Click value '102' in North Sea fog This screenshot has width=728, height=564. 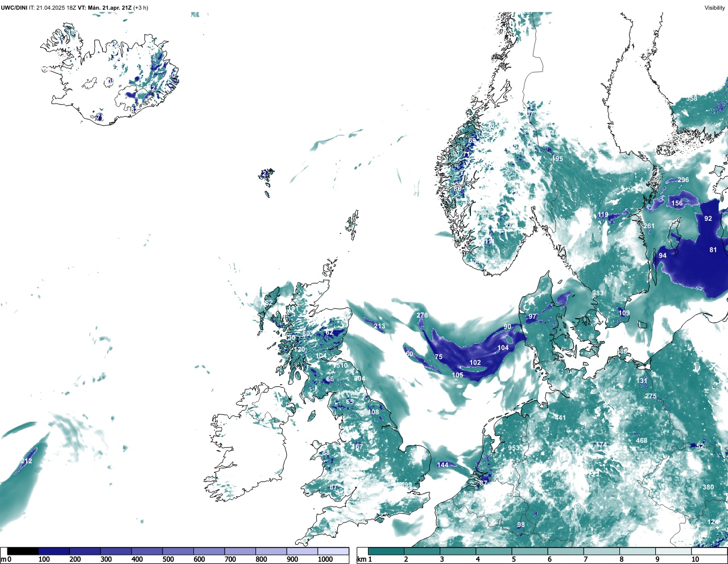coord(475,363)
